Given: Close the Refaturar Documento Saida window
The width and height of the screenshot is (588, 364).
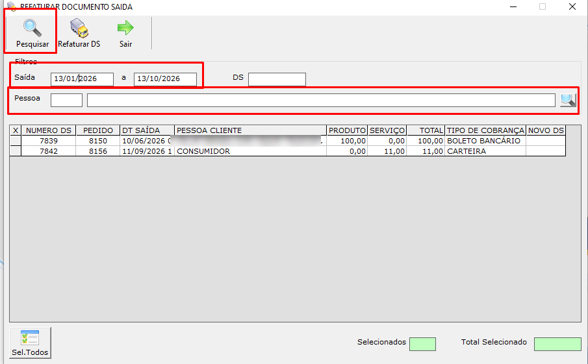Looking at the screenshot, I should [572, 6].
